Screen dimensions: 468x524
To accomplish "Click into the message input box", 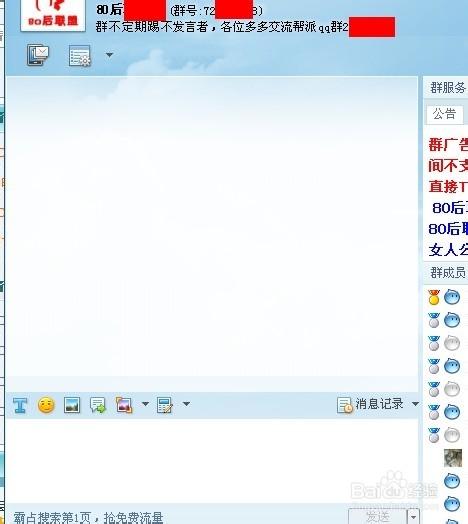I will [212, 461].
